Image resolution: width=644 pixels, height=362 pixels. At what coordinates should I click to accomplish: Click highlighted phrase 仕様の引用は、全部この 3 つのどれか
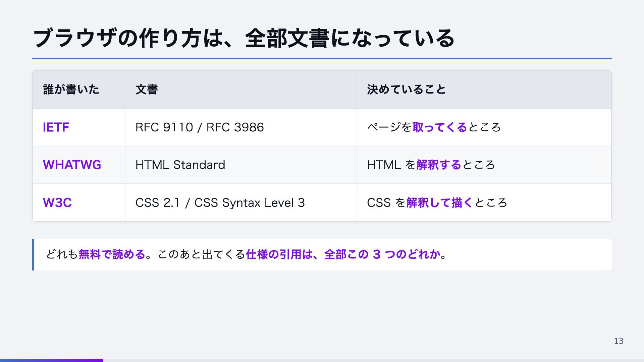coord(343,254)
